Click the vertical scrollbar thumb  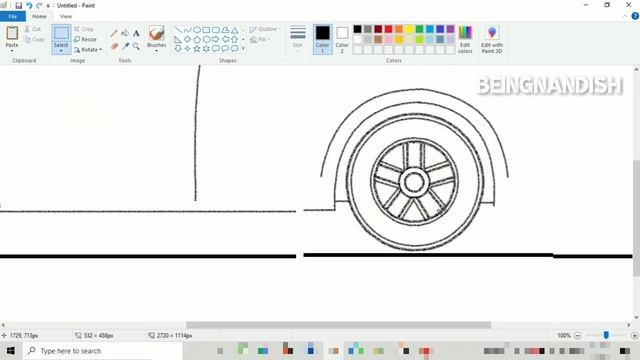point(636,218)
